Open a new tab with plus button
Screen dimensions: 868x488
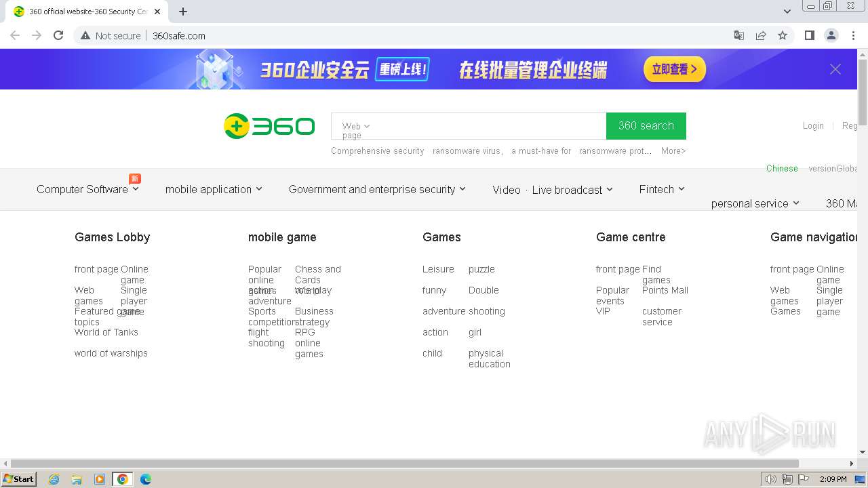(183, 12)
